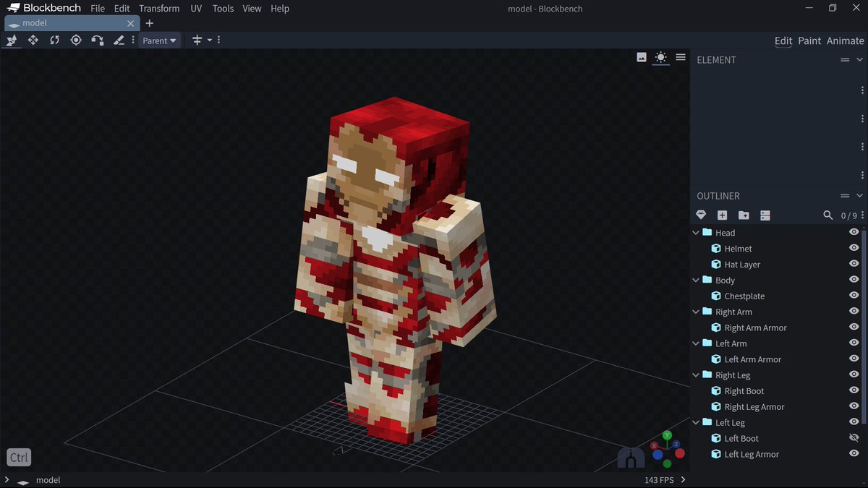Open the Outliner three-dot menu next to 0 / 9

click(x=862, y=215)
